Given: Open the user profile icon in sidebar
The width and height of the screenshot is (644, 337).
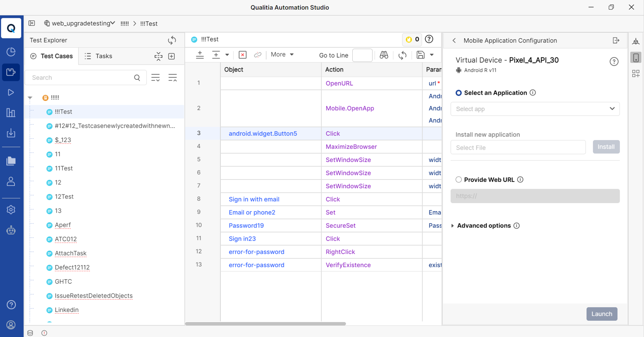Looking at the screenshot, I should point(11,182).
